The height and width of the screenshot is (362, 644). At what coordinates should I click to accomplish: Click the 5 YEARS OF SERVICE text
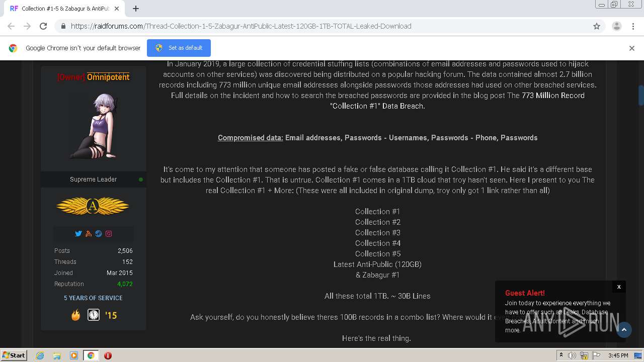93,298
